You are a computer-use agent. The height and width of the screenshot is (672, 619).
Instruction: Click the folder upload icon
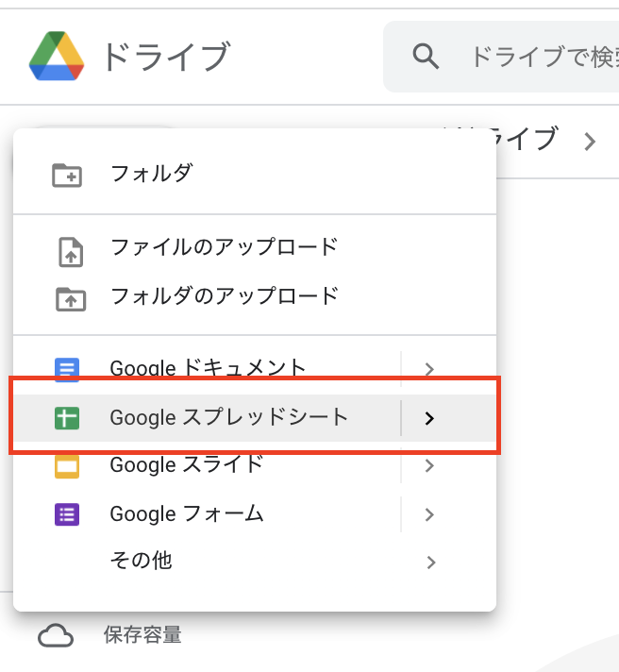pos(71,298)
